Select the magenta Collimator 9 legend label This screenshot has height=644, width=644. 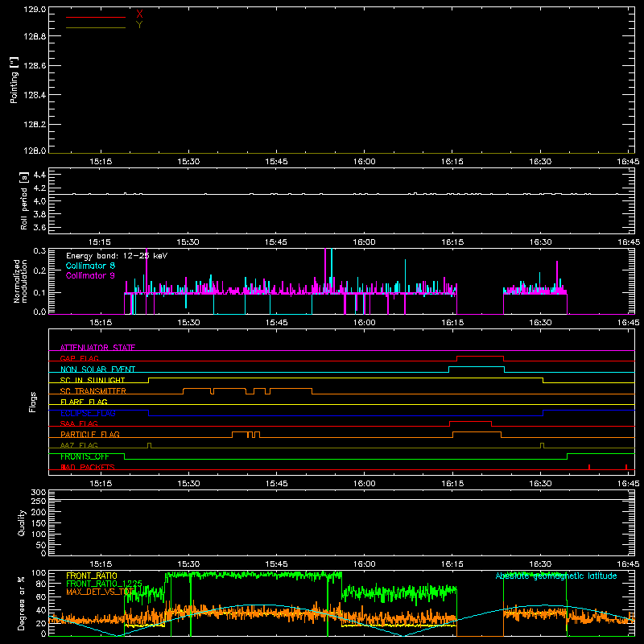coord(90,275)
